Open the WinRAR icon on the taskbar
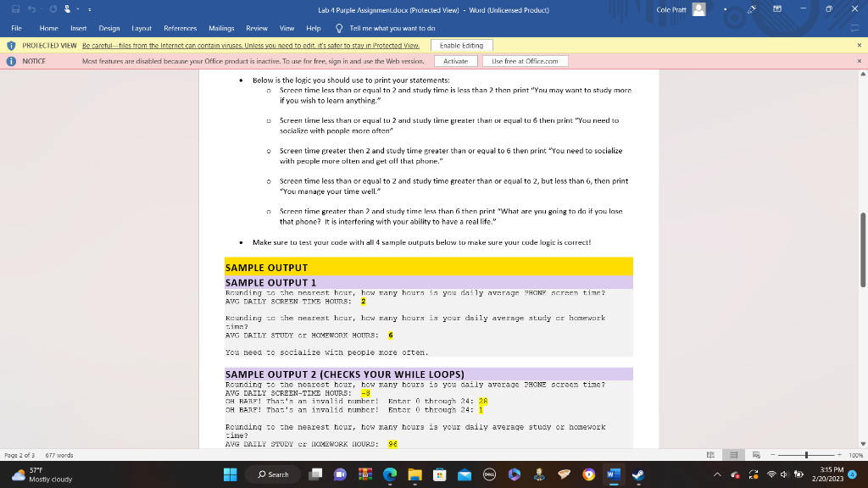 [x=365, y=474]
